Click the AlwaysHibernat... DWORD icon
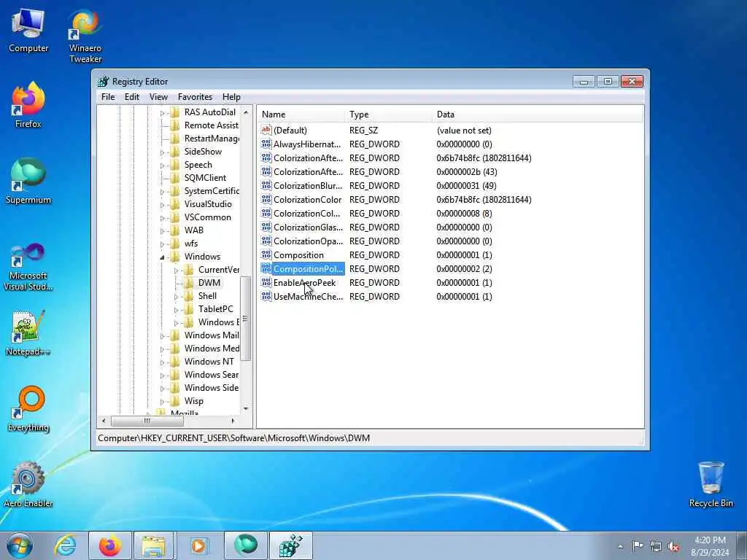The width and height of the screenshot is (747, 560). pos(266,144)
